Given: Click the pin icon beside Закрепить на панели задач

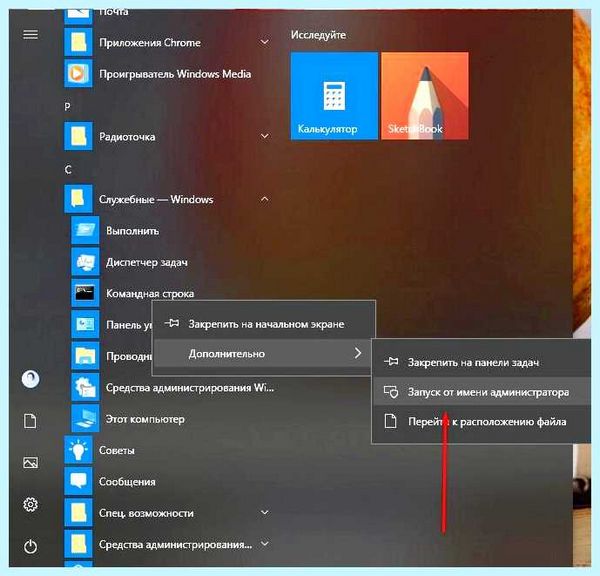Looking at the screenshot, I should 391,362.
